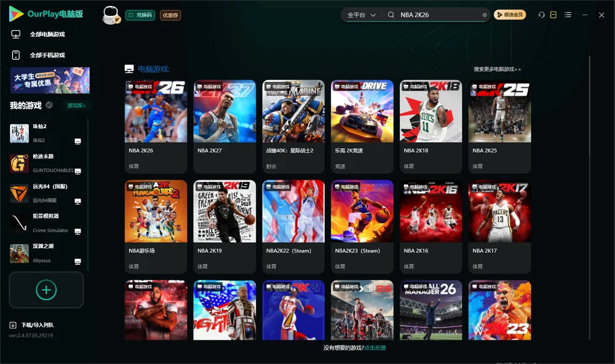615x364 pixels.
Task: Open the NBA 2K18 game card
Action: [x=430, y=126]
